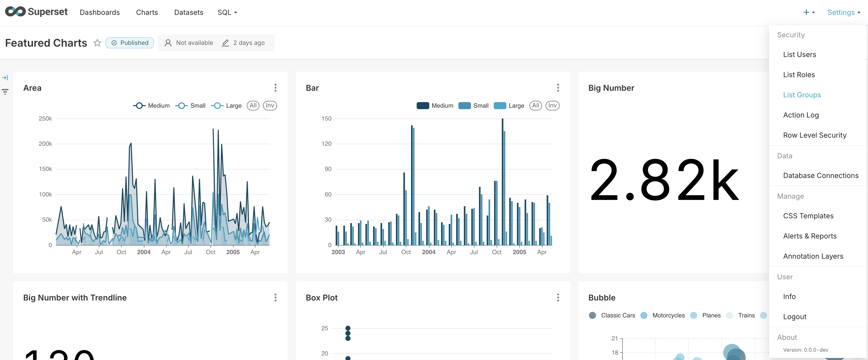Toggle Planes in the Bubble chart legend
The image size is (868, 360).
[x=705, y=315]
